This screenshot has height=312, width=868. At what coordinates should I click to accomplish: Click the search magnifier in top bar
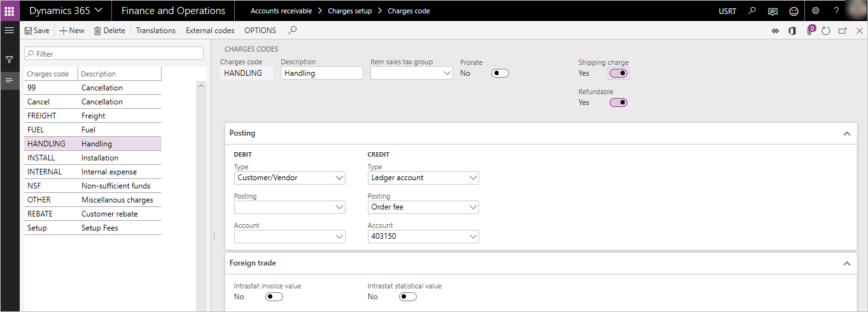[752, 11]
